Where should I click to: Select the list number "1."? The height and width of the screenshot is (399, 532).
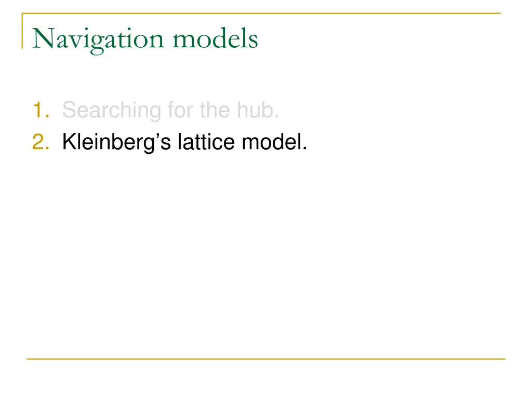41,110
